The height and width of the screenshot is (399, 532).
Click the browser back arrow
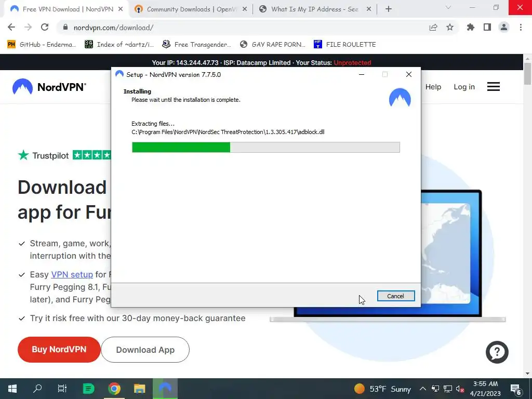[11, 28]
